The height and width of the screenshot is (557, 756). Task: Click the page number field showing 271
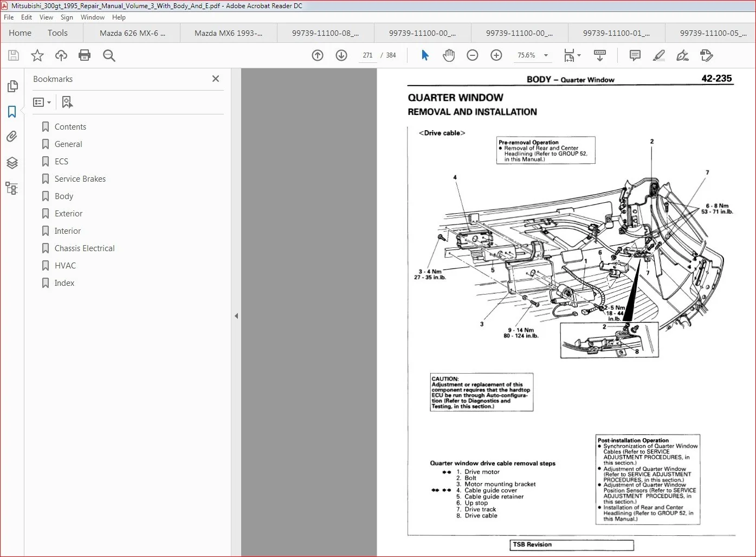point(368,55)
